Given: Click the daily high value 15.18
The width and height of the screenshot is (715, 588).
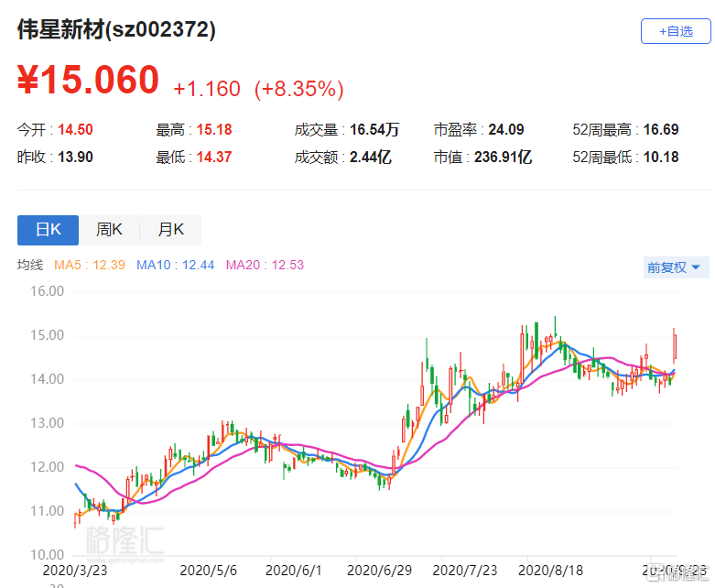Looking at the screenshot, I should pyautogui.click(x=214, y=129).
